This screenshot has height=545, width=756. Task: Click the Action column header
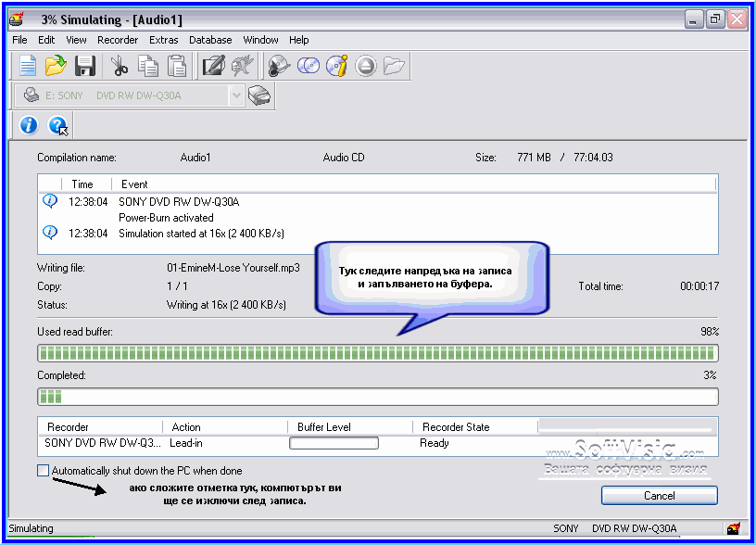point(225,427)
